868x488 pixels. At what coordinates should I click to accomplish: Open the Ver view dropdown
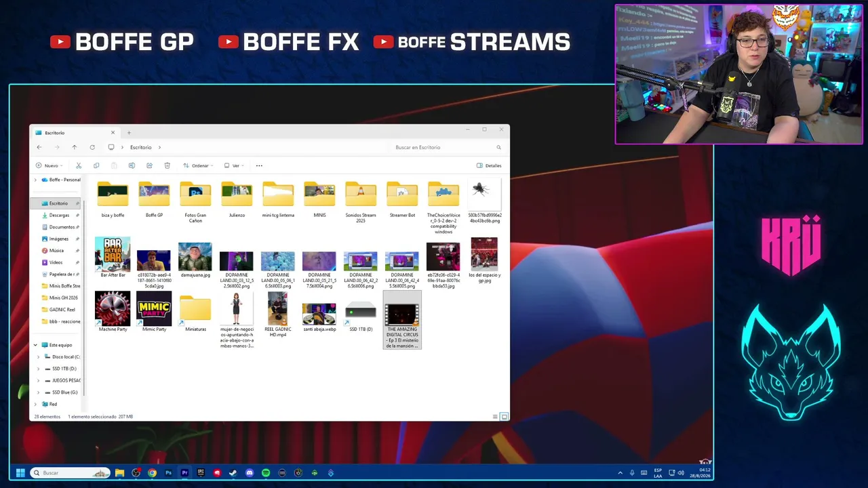234,165
